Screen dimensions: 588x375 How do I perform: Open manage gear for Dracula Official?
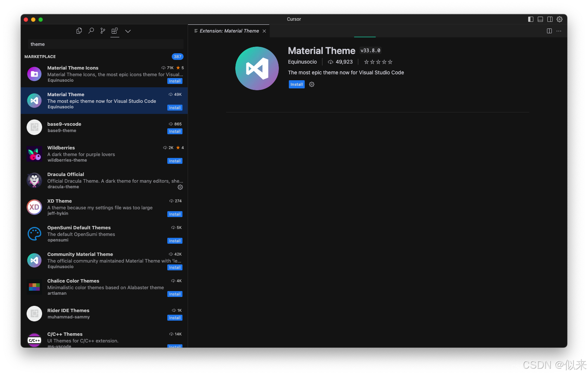[180, 187]
